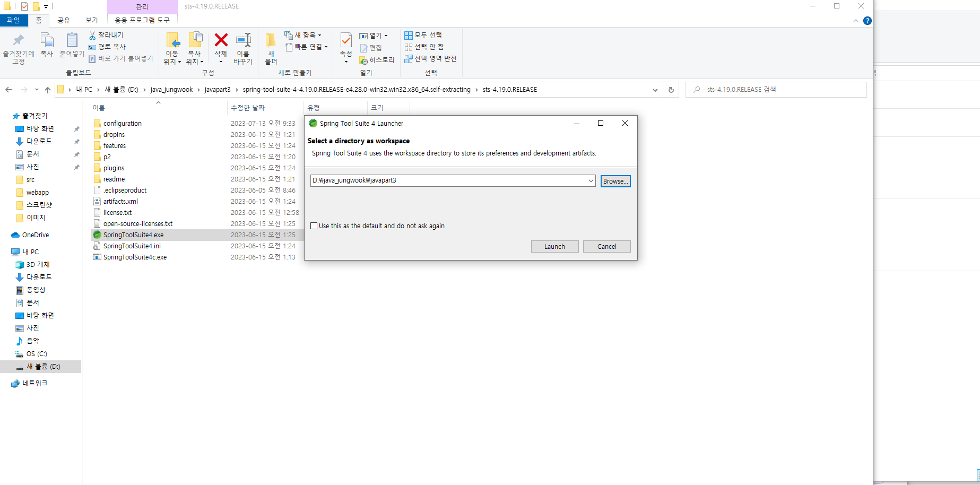Expand the Quick Access Toolbar dropdown
The width and height of the screenshot is (980, 485).
(46, 6)
